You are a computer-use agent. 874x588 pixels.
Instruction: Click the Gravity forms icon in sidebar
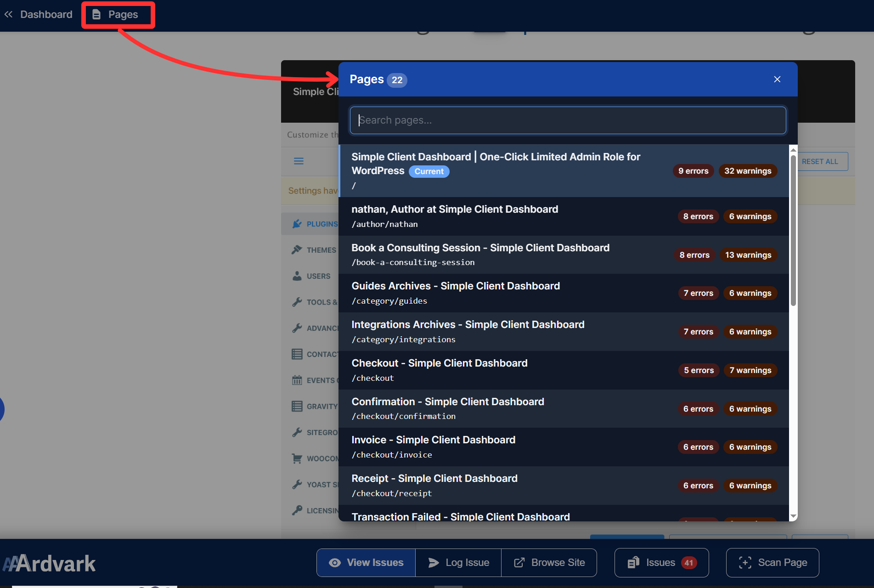click(x=297, y=407)
